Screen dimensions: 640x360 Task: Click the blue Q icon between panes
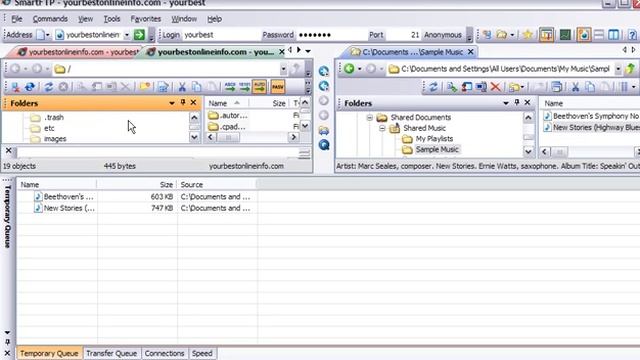pyautogui.click(x=324, y=144)
